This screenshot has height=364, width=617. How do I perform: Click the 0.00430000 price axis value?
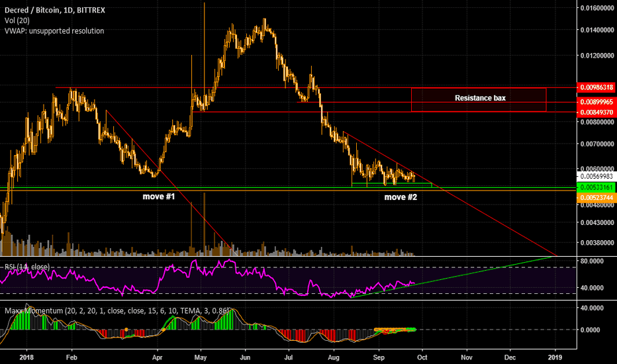597,223
